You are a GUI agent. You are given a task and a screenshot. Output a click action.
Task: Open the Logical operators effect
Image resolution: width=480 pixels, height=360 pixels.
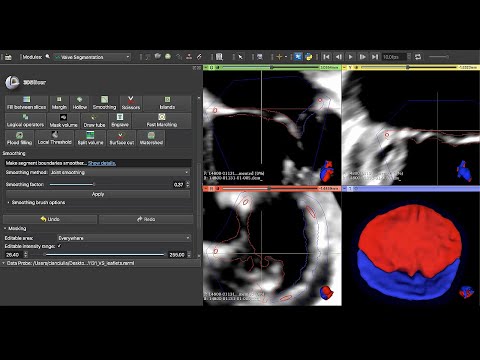25,121
